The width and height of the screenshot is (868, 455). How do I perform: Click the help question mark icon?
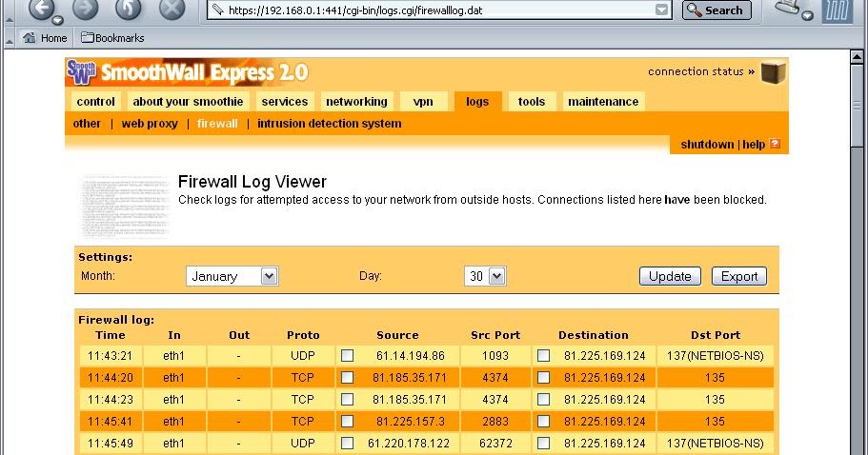click(x=775, y=144)
